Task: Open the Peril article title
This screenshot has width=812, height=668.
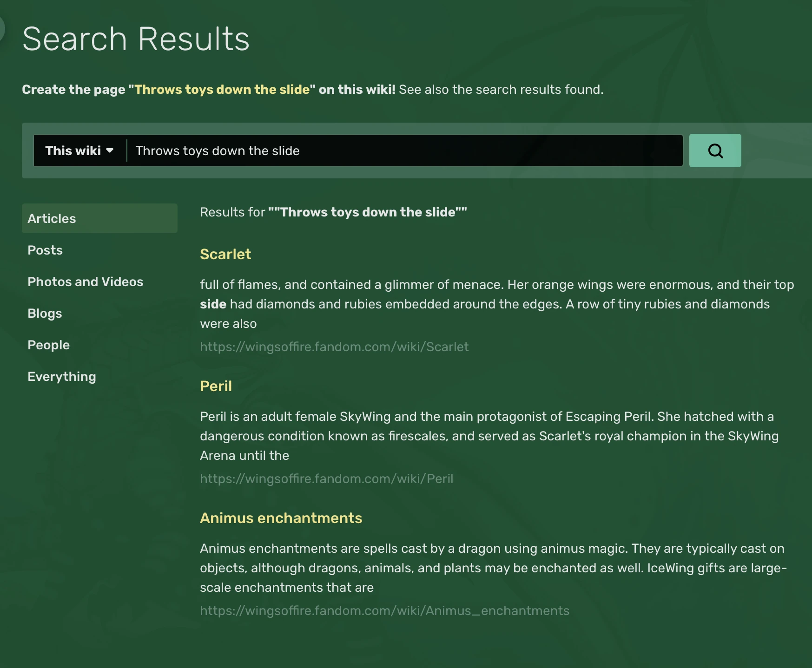Action: pyautogui.click(x=216, y=386)
